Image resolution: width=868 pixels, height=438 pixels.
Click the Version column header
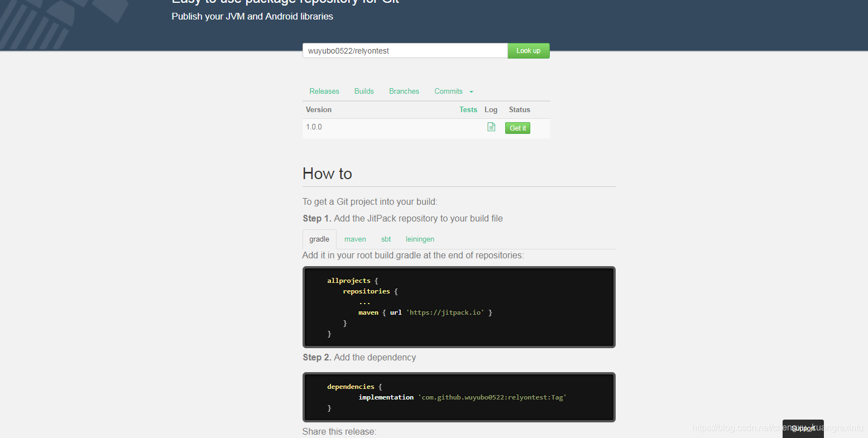(x=319, y=110)
